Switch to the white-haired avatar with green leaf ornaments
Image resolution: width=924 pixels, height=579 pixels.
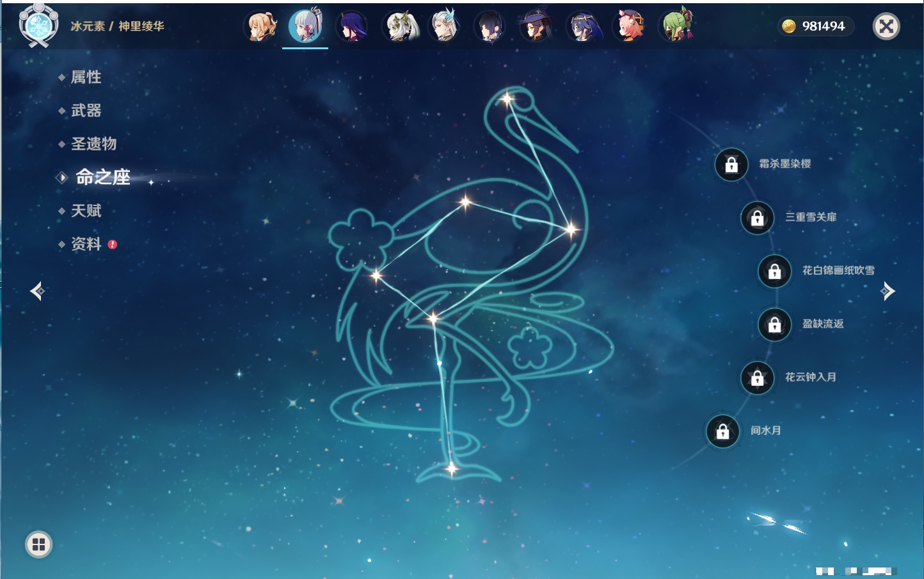coord(400,26)
